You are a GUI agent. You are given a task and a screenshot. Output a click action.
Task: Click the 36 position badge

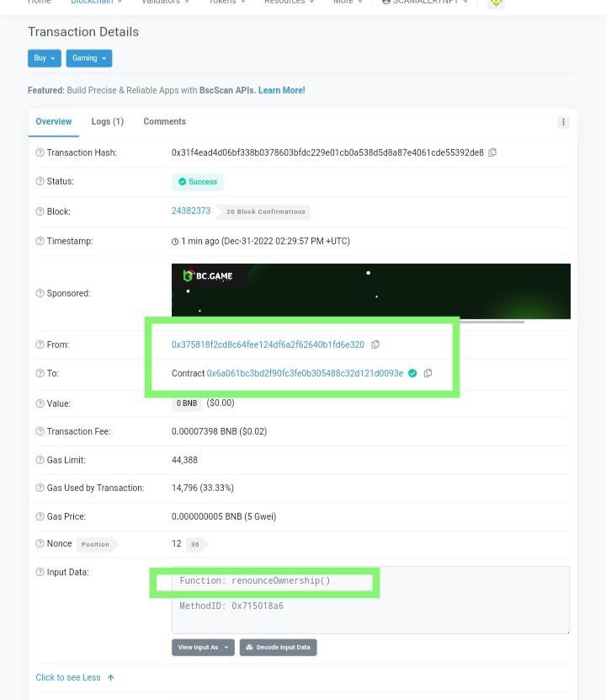click(x=195, y=544)
